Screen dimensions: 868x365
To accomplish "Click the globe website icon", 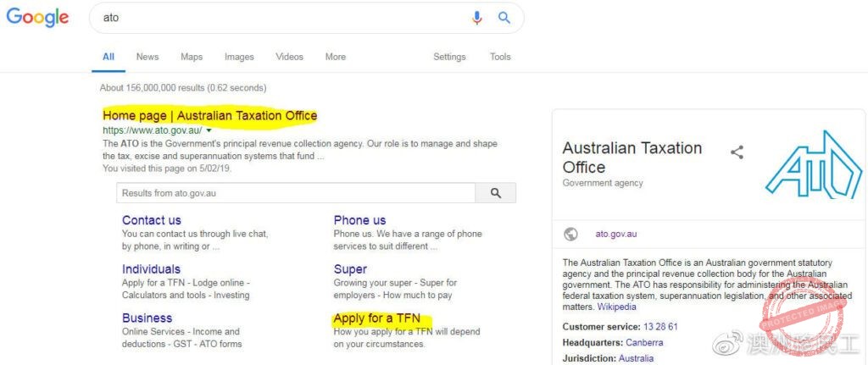I will [570, 234].
